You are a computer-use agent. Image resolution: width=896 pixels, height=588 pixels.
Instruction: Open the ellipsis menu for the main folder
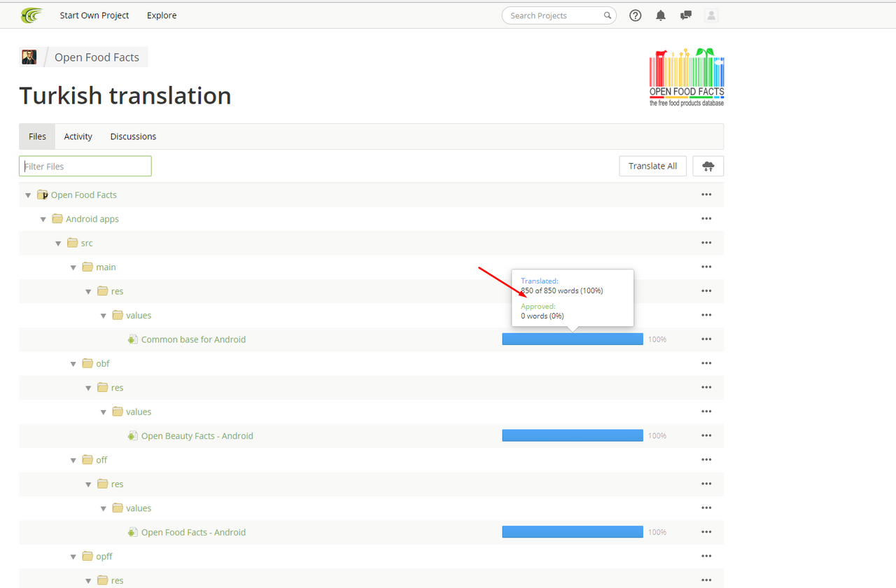click(x=706, y=267)
